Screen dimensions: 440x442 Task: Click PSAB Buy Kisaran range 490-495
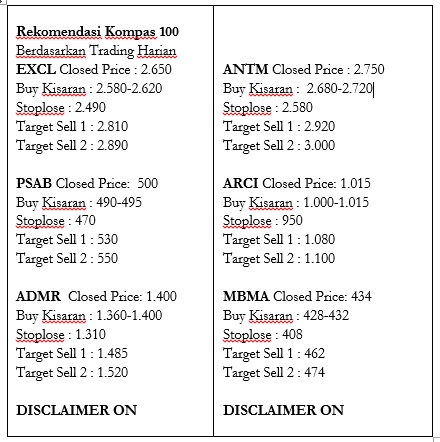coord(119,202)
